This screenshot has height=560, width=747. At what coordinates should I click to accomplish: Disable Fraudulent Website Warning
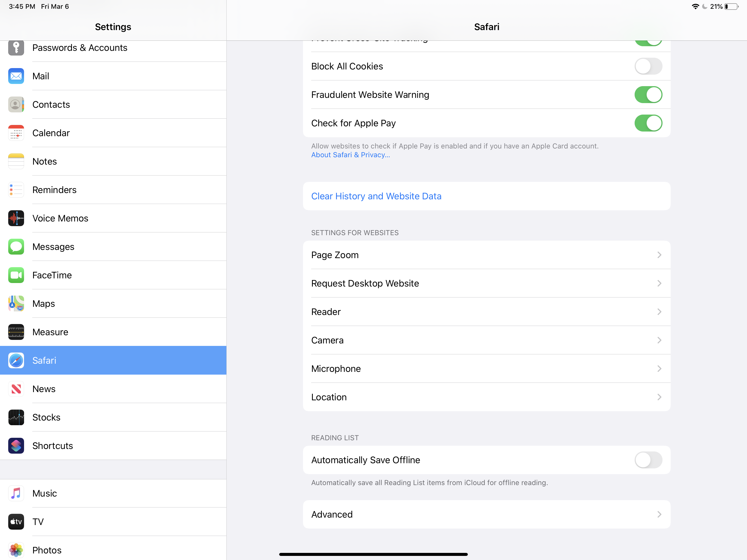(x=648, y=95)
